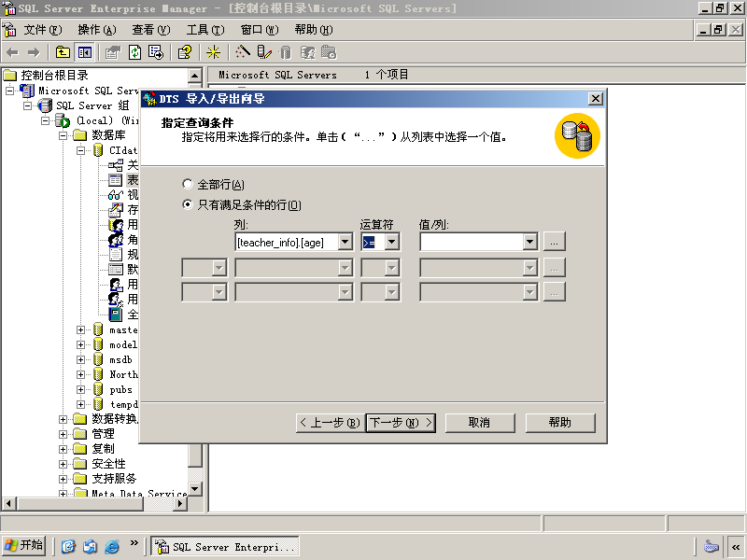Click the tree horizontal scroll-right arrow
Image resolution: width=747 pixels, height=560 pixels.
[179, 503]
